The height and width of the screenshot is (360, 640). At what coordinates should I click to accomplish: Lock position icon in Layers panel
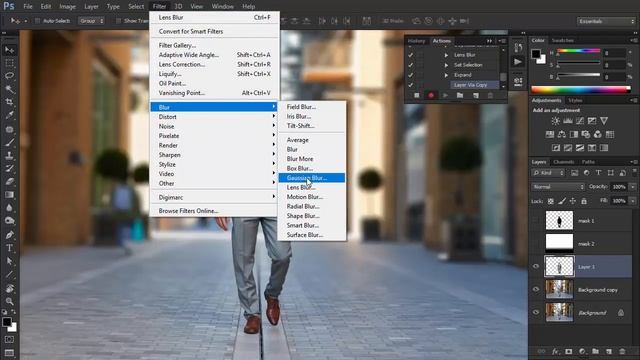tap(573, 201)
